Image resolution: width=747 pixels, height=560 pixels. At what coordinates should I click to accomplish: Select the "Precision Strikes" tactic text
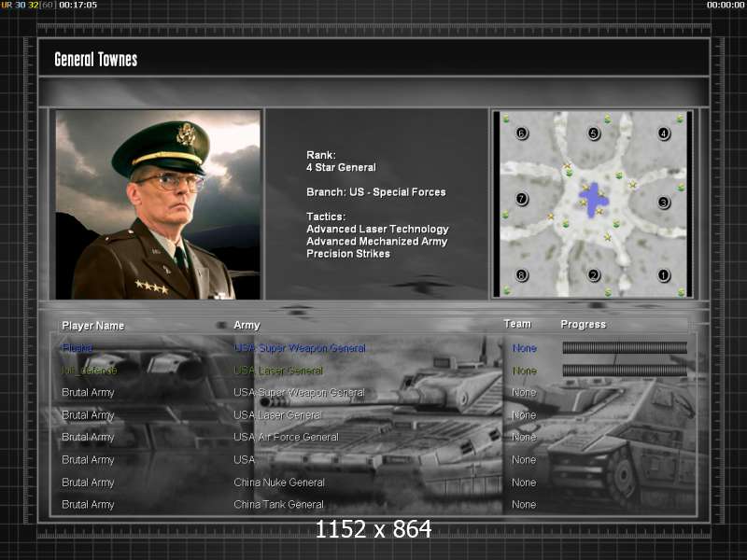click(x=348, y=254)
